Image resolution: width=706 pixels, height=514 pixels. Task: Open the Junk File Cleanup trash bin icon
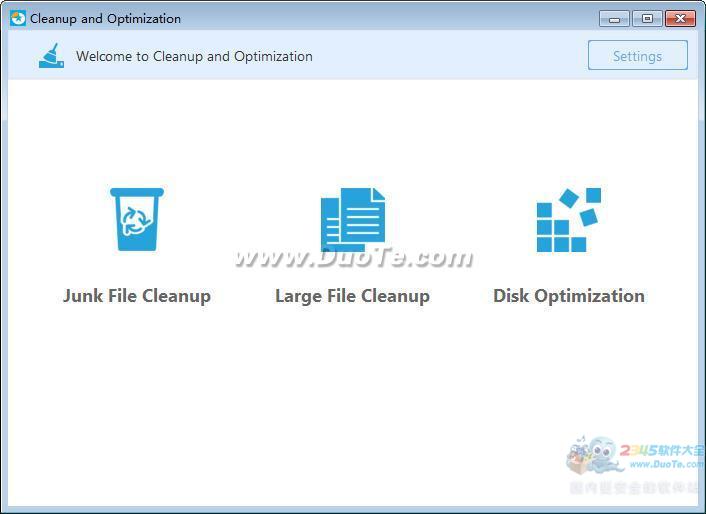click(x=137, y=219)
